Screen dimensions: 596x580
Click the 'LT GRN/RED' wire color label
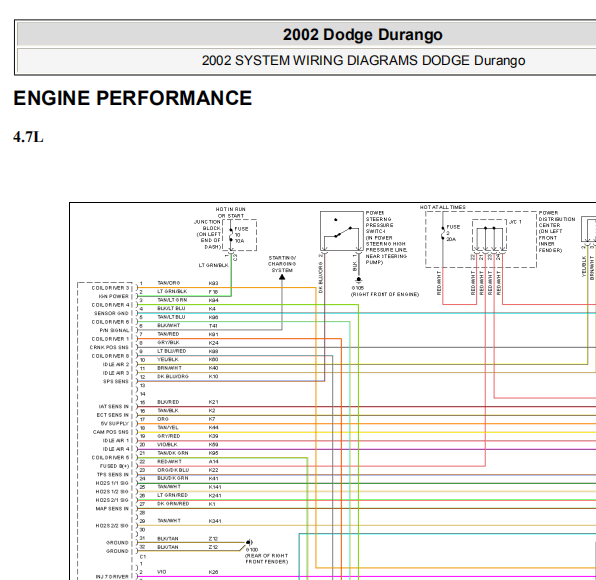click(x=173, y=495)
